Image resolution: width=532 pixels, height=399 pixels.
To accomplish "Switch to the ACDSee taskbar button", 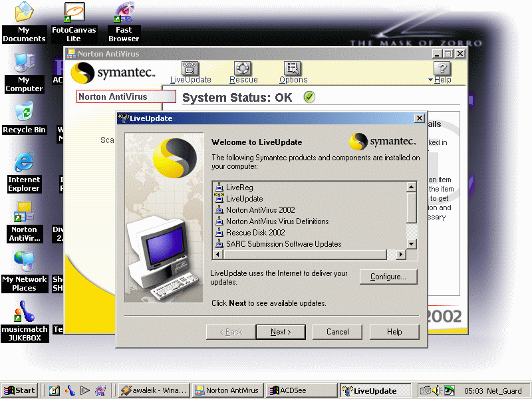I will click(x=302, y=390).
